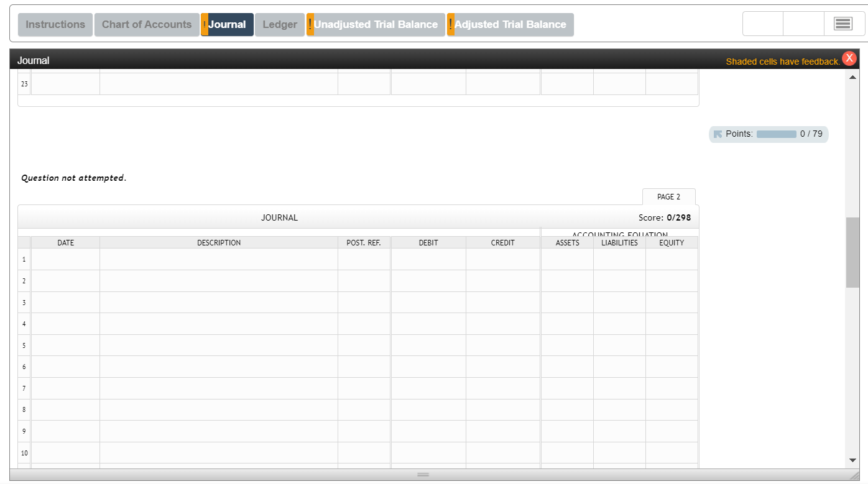Click the scrollbar down arrow
The image size is (868, 484).
point(852,460)
